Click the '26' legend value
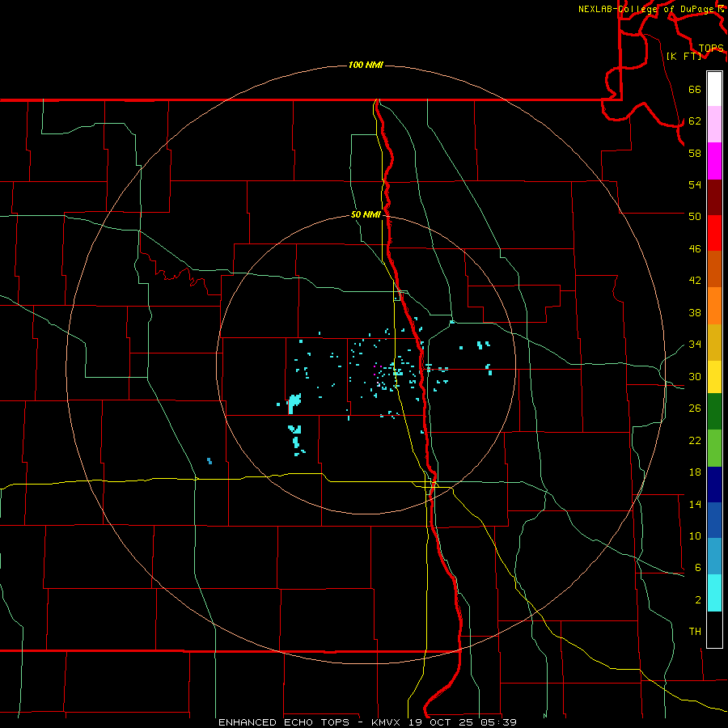 pos(695,408)
